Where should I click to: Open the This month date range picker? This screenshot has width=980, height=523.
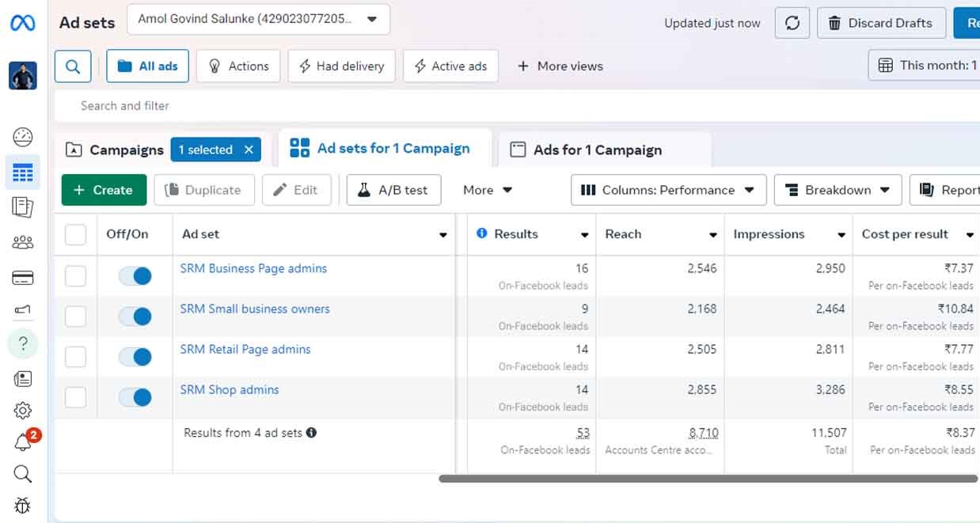[x=926, y=66]
